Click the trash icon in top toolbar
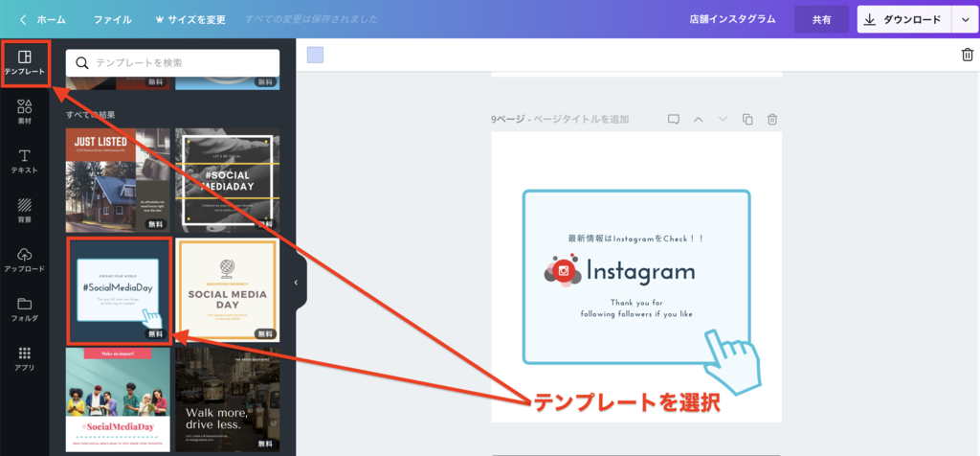Screen dimensions: 980x456 (967, 55)
